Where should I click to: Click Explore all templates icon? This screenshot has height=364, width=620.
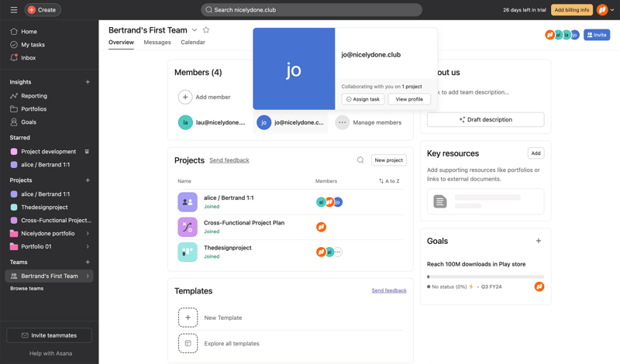(x=188, y=343)
